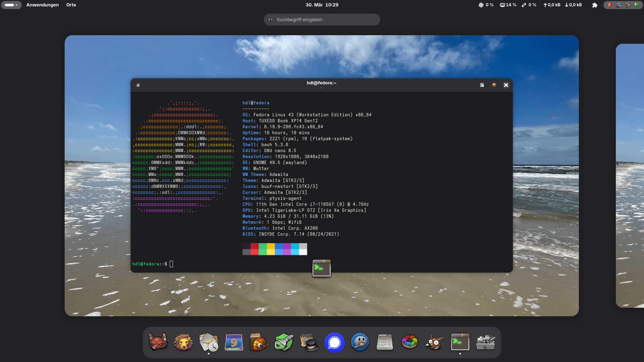644x362 pixels.
Task: Open the toolbox drawer app grid icon
Action: point(485,342)
